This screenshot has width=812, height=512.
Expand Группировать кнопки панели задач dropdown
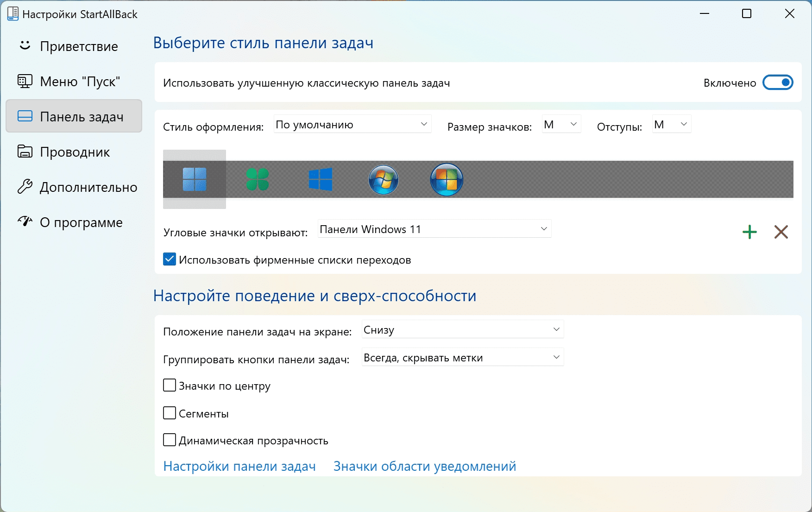[463, 357]
